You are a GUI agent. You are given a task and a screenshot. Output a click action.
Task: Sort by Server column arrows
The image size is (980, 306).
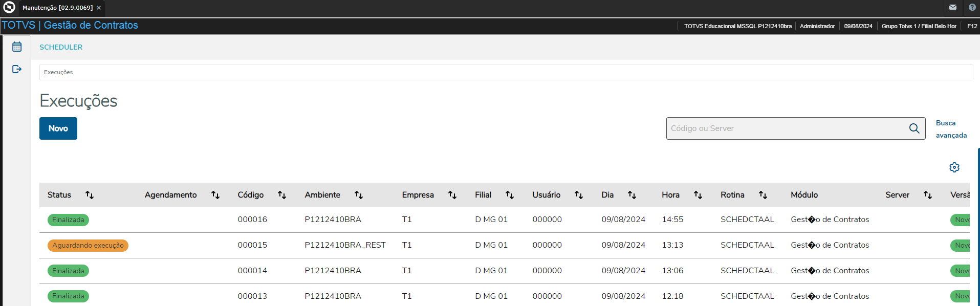click(x=928, y=195)
